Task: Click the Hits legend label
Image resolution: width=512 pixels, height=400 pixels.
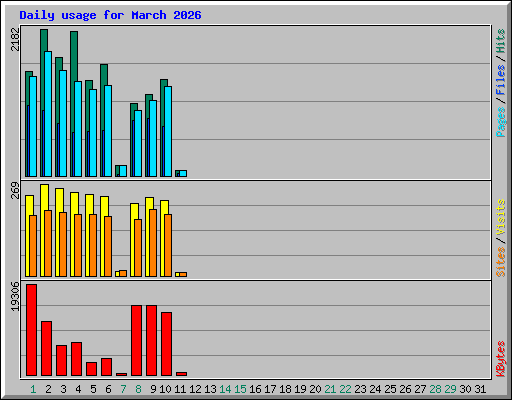Action: (500, 41)
